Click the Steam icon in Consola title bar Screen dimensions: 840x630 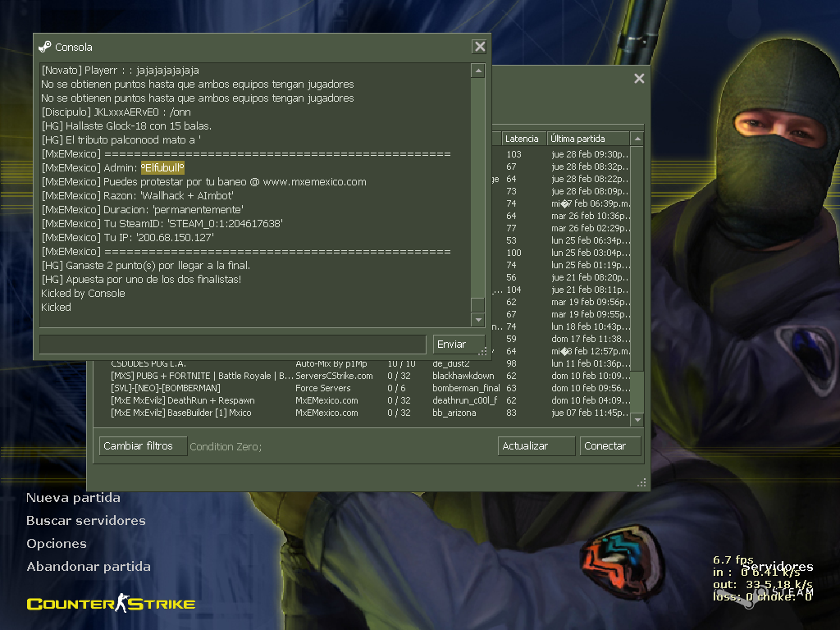point(45,47)
